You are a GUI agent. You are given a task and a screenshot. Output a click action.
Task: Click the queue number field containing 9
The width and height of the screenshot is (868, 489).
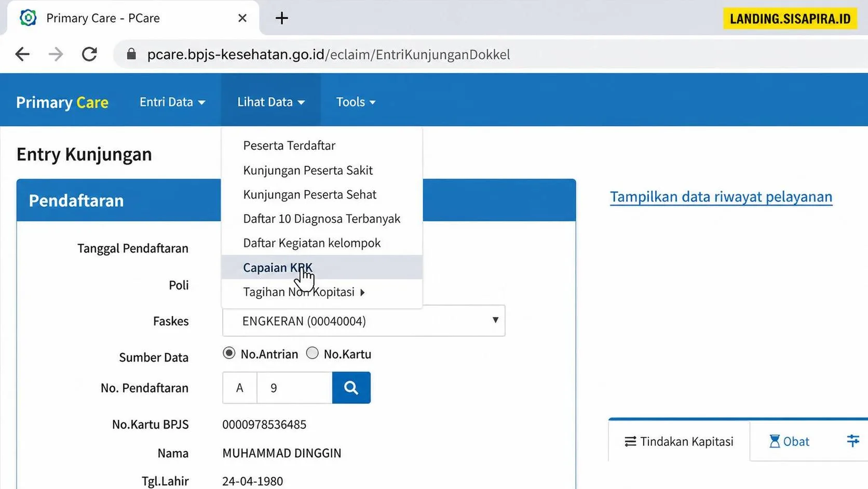pos(294,388)
